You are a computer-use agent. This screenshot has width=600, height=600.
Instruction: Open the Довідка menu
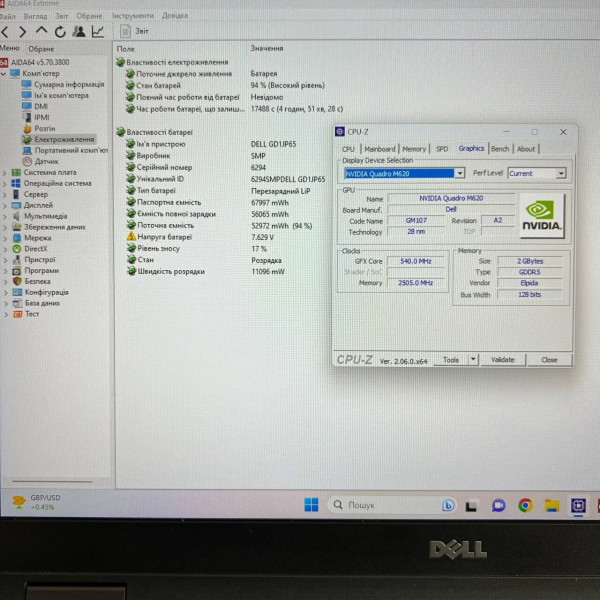(x=174, y=16)
